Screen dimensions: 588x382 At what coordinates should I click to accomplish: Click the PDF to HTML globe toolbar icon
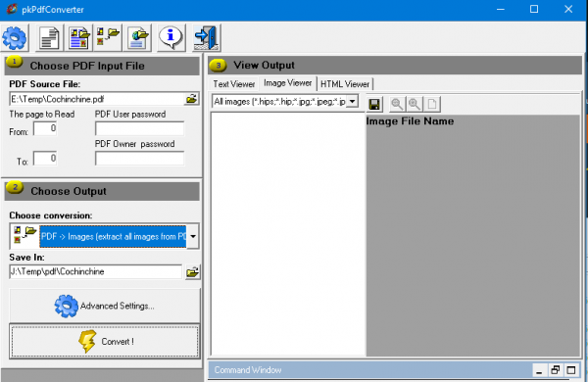click(137, 37)
